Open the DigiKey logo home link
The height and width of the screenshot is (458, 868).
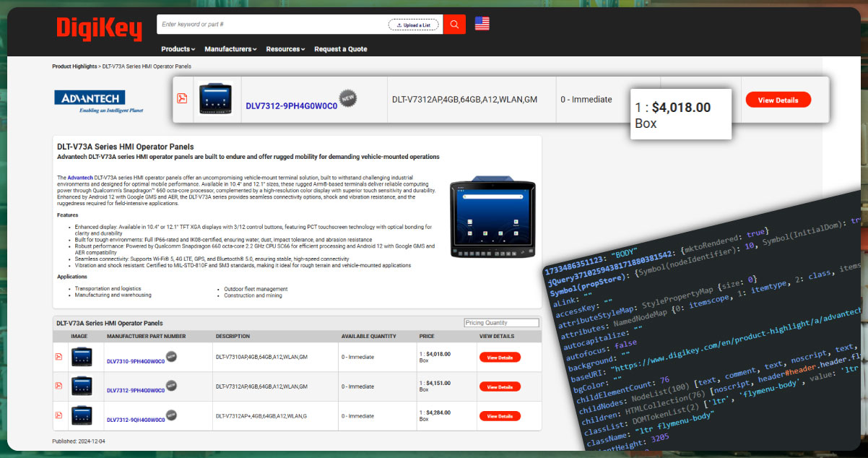coord(98,28)
